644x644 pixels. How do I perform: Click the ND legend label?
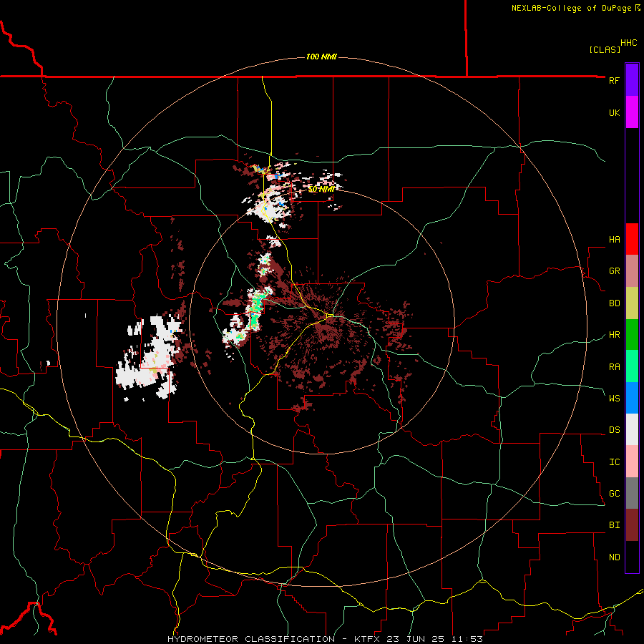point(614,557)
